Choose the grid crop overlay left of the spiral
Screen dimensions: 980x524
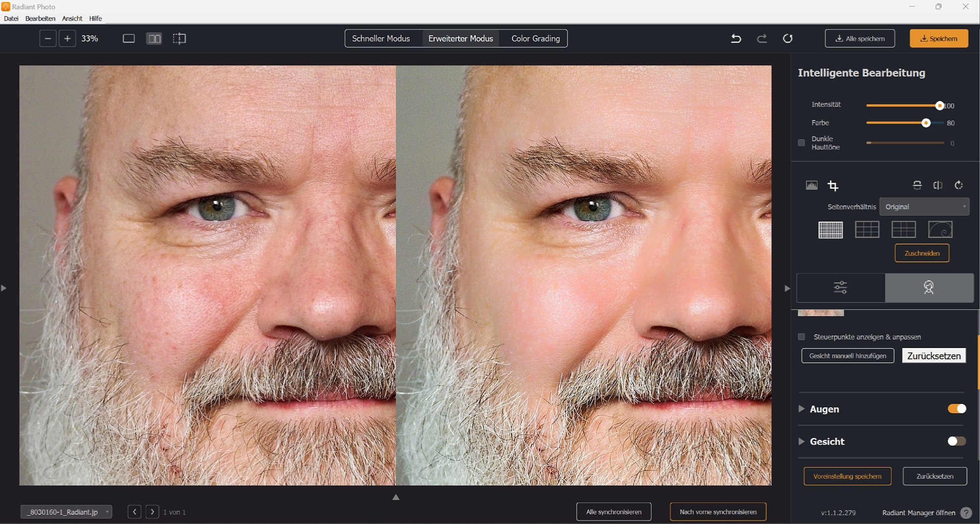(904, 229)
